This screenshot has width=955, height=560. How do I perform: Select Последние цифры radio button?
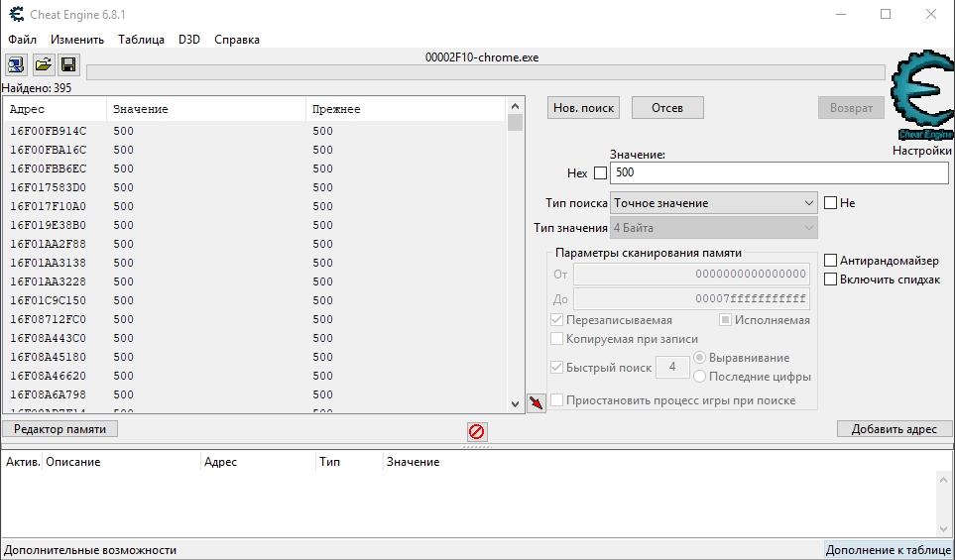click(700, 377)
